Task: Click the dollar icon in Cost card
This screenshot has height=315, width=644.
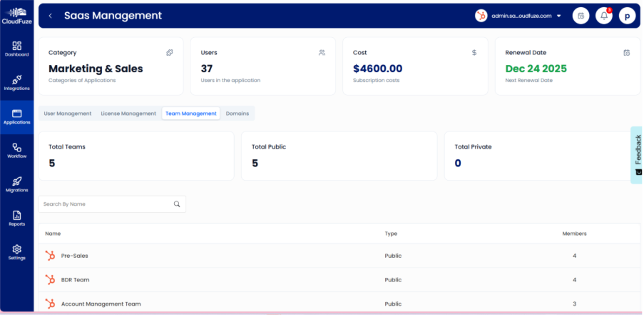Action: pyautogui.click(x=474, y=53)
